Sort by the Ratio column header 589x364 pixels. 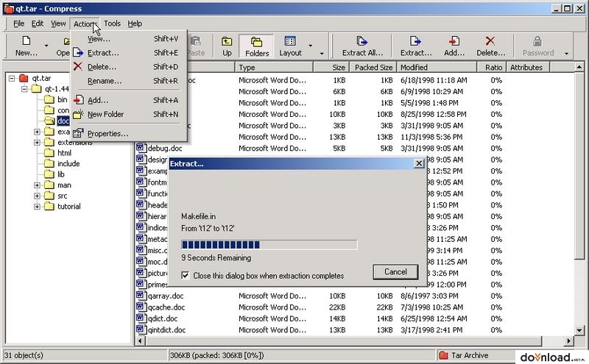(491, 68)
